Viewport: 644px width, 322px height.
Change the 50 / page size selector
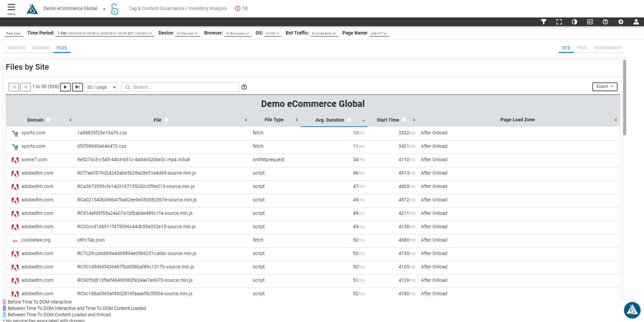point(101,87)
